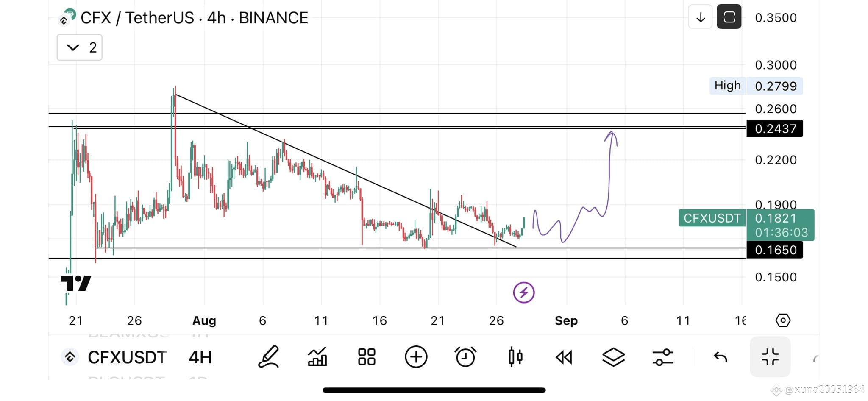Open the alert clock icon
This screenshot has height=401, width=868.
coord(465,357)
